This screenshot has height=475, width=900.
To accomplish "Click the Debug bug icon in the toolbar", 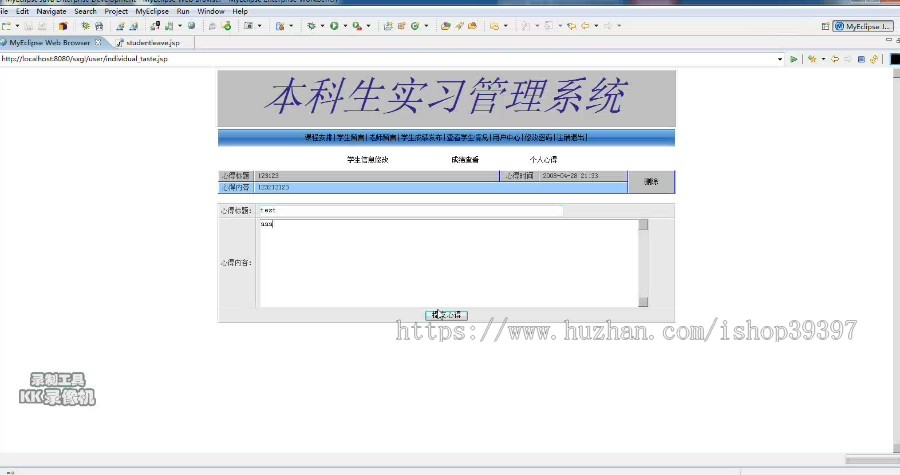I will [x=311, y=26].
